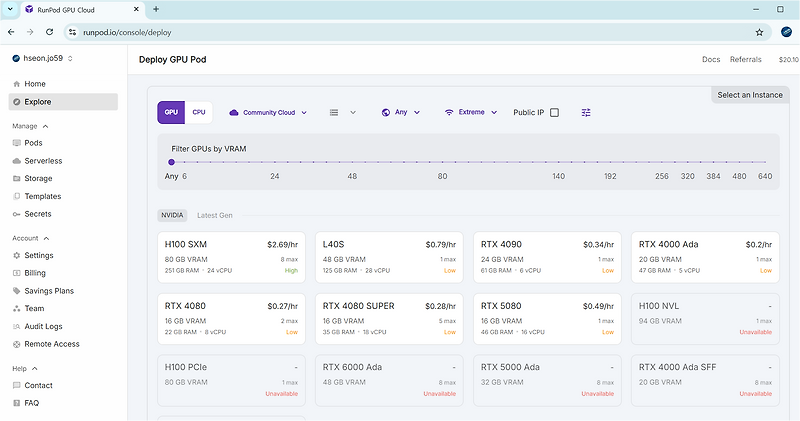Bookmark page with star icon
Image resolution: width=800 pixels, height=421 pixels.
pos(759,32)
